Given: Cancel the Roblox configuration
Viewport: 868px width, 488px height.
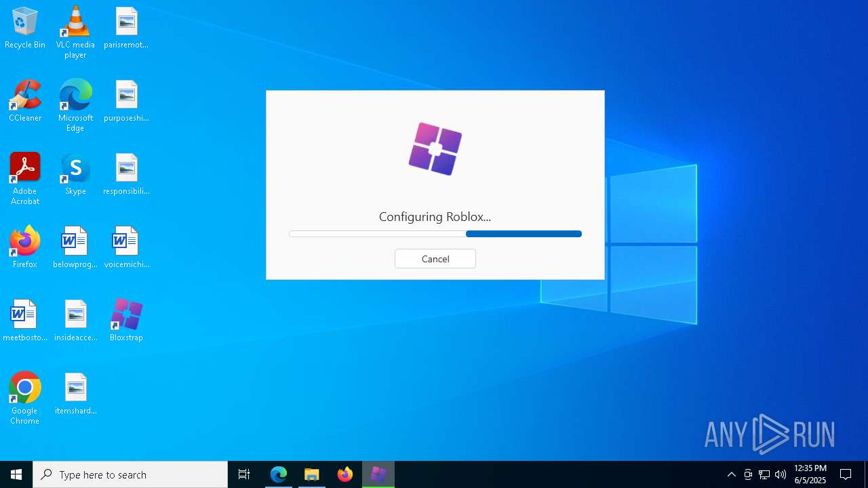Looking at the screenshot, I should 435,259.
